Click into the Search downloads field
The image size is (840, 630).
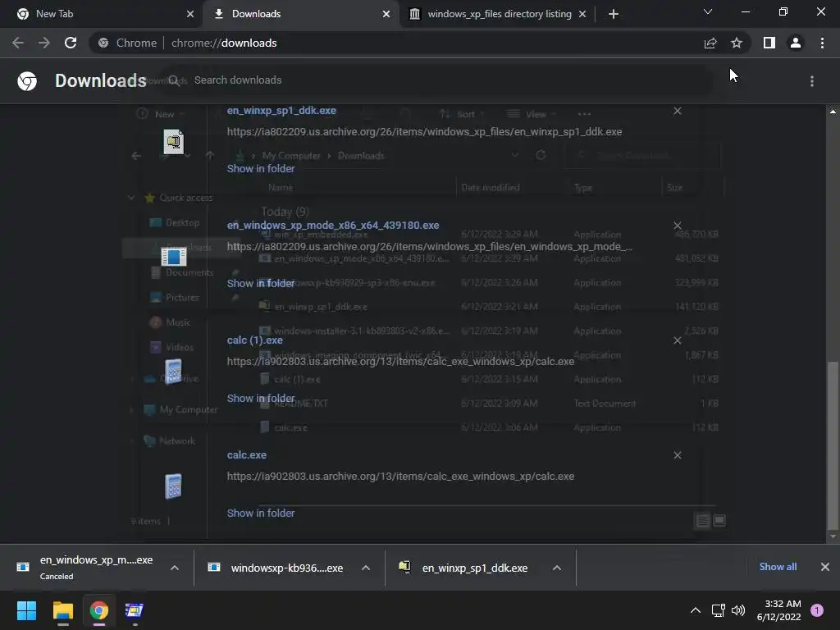(x=436, y=80)
